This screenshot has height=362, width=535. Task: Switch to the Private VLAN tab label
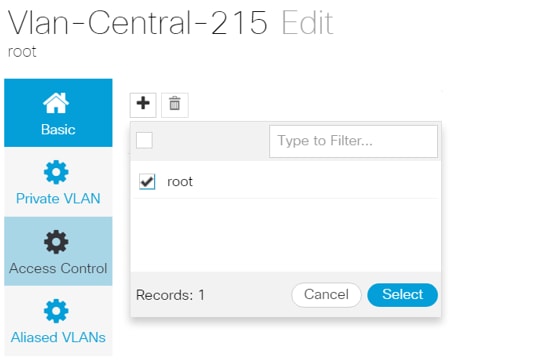pos(58,199)
